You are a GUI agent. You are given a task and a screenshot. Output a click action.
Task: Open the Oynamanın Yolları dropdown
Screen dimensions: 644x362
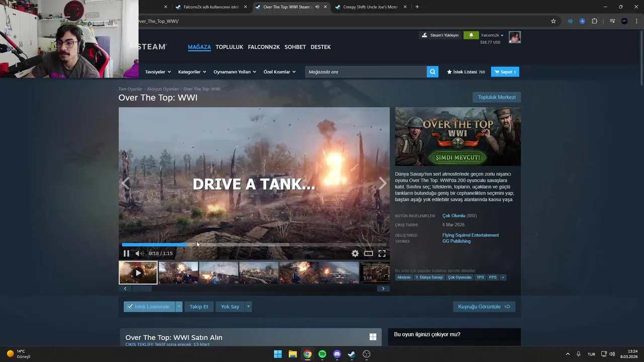[235, 72]
